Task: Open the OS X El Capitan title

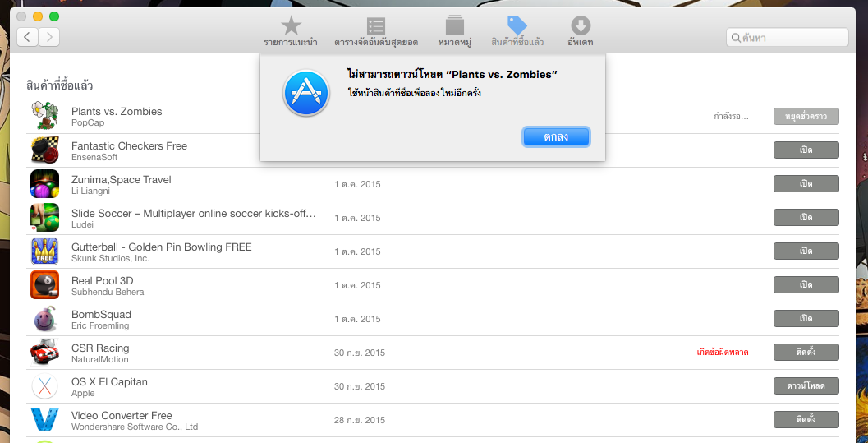Action: (109, 382)
